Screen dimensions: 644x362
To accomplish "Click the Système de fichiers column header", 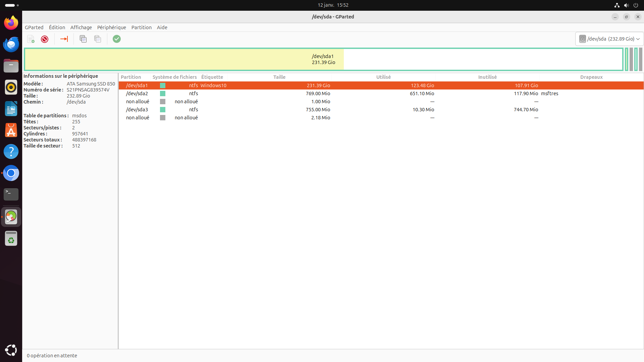I will (174, 77).
